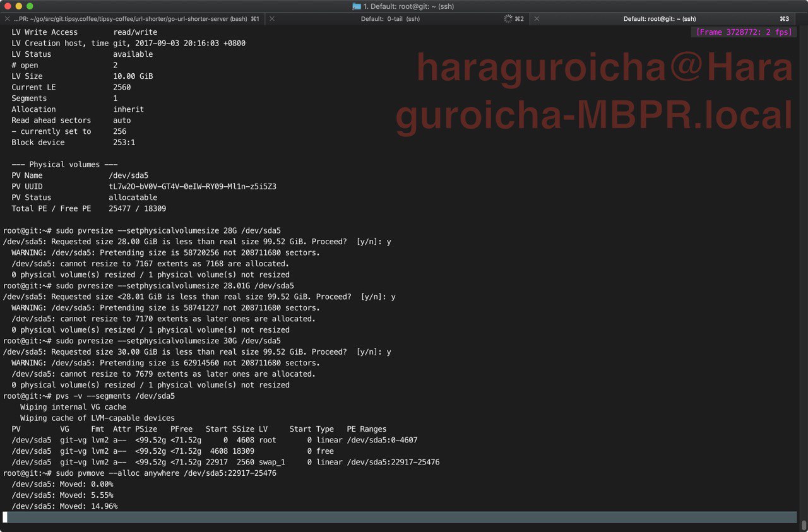Click the PV UUID value tL7w2O-bV0V-GT4V

193,187
